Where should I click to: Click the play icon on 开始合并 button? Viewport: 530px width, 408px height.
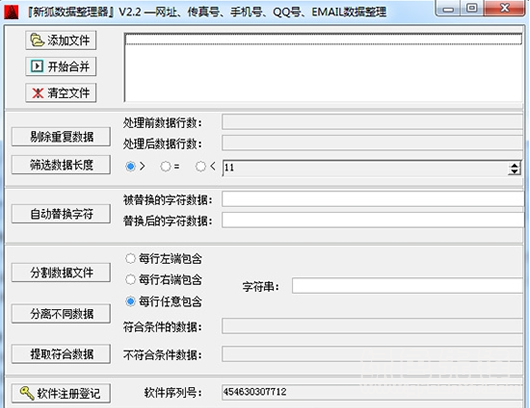tap(37, 66)
